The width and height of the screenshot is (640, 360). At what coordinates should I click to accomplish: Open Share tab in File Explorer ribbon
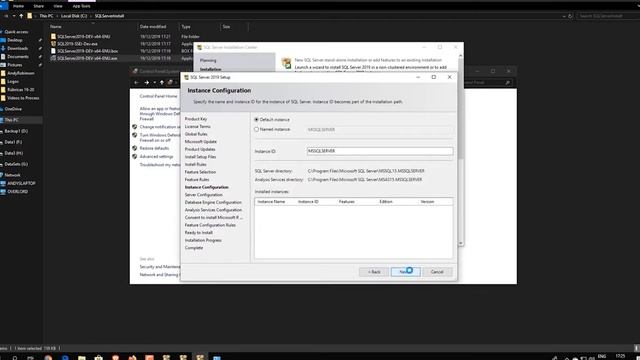(38, 6)
